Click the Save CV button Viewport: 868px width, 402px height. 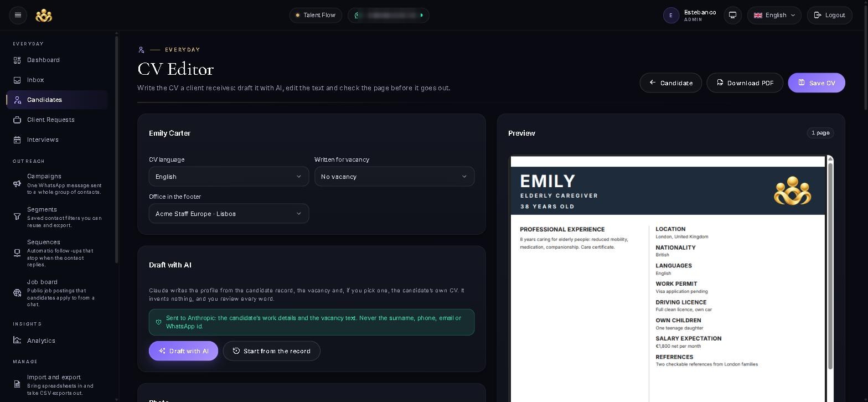[x=817, y=83]
